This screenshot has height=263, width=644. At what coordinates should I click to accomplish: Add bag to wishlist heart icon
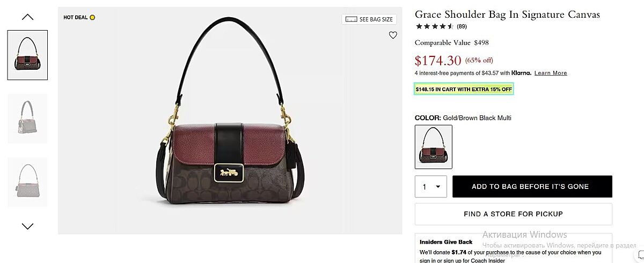[393, 35]
